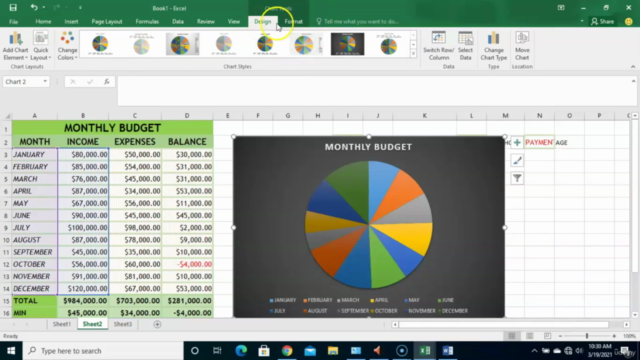Click the smiley feedback icon
The width and height of the screenshot is (640, 360).
[x=629, y=22]
